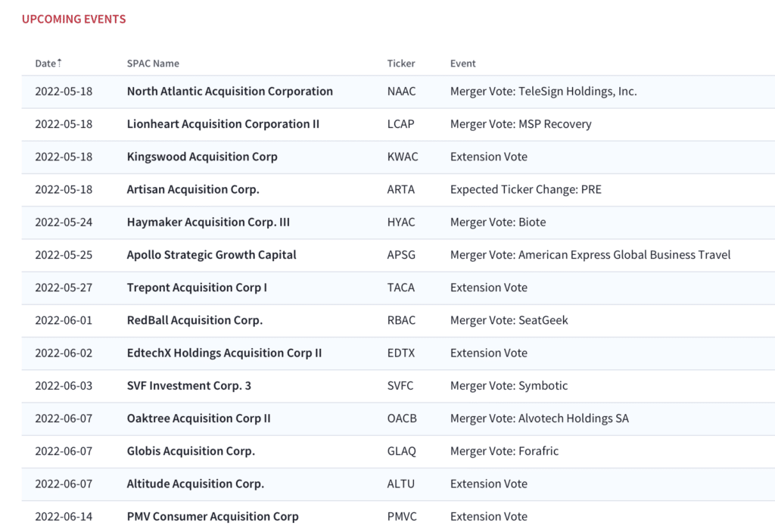The height and width of the screenshot is (532, 775).
Task: Select the TACA ticker cell
Action: click(401, 288)
